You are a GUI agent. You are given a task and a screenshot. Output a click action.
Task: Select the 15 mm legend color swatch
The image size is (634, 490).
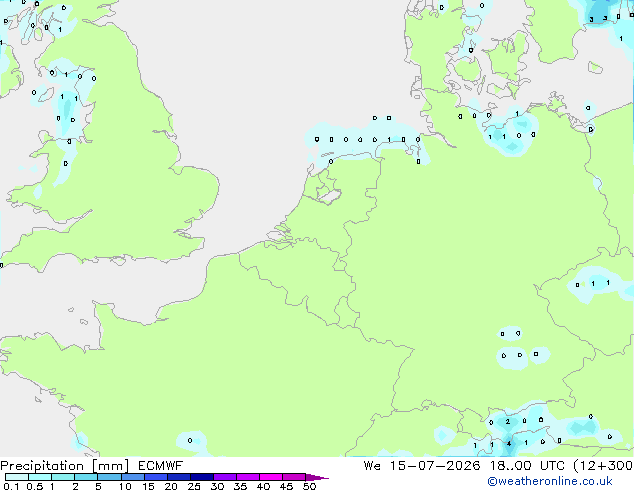(x=155, y=477)
